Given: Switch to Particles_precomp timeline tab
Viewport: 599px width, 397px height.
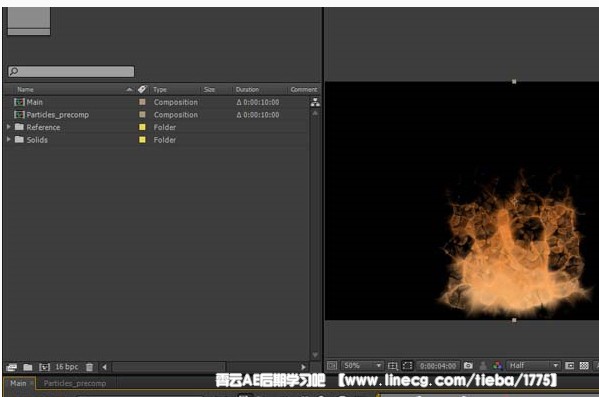Looking at the screenshot, I should coord(75,383).
